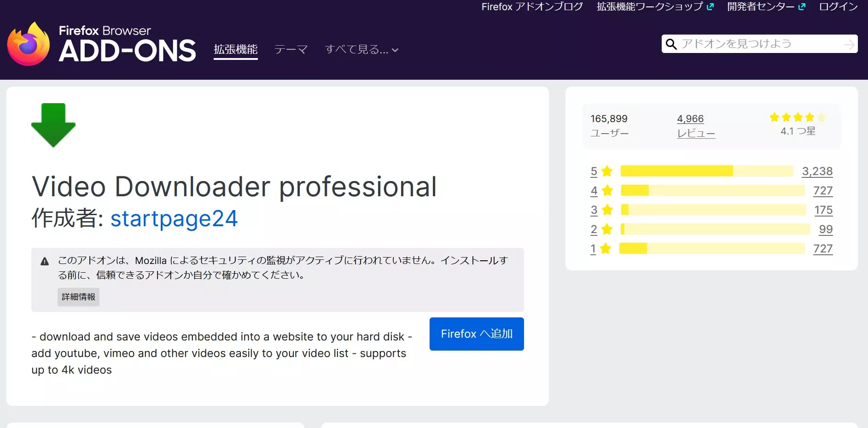The height and width of the screenshot is (428, 868).
Task: Expand the すべて見る... dropdown menu
Action: (361, 49)
